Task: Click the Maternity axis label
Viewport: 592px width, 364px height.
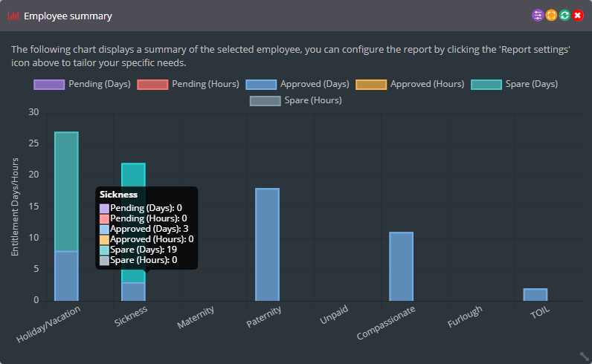Action: point(196,317)
